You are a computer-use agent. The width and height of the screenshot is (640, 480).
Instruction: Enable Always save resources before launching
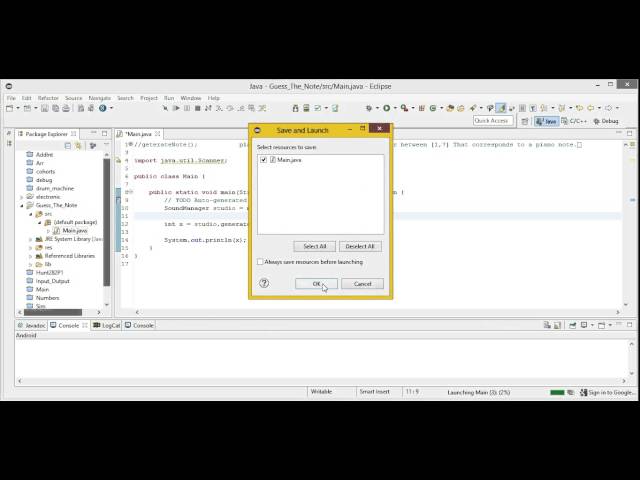(260, 262)
